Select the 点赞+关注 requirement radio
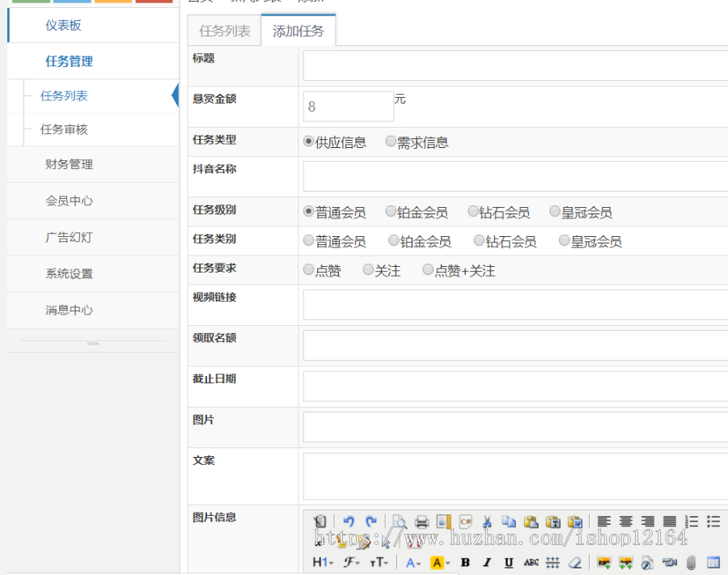The height and width of the screenshot is (575, 728). pyautogui.click(x=428, y=269)
